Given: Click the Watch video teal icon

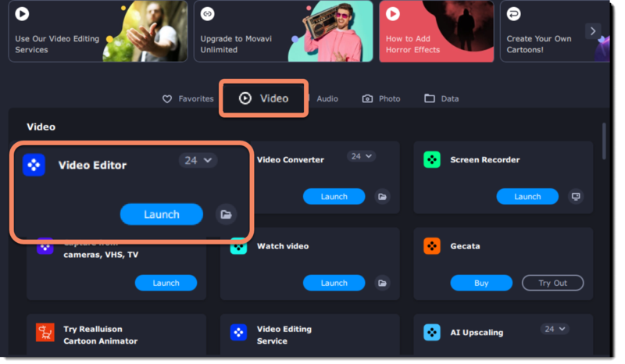Looking at the screenshot, I should 238,246.
